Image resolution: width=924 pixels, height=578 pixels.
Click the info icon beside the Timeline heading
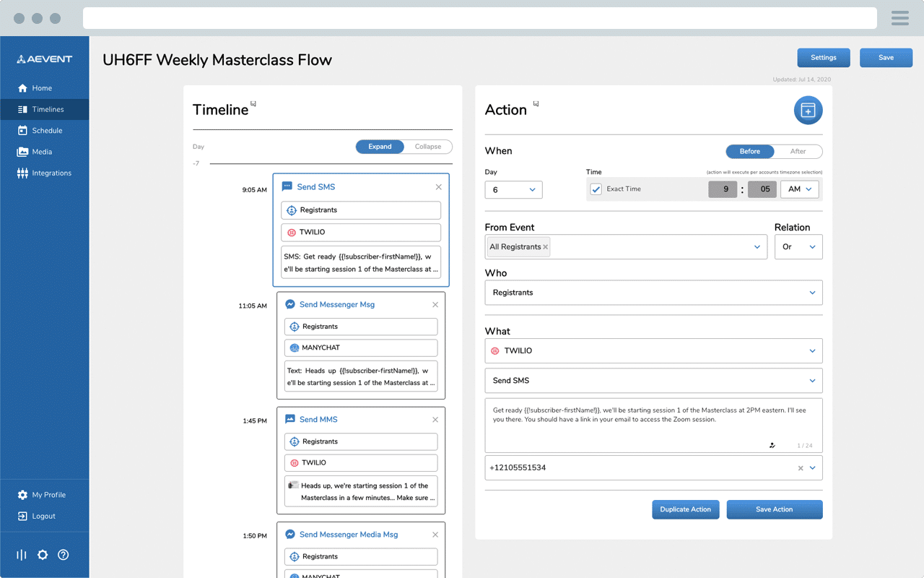(253, 104)
